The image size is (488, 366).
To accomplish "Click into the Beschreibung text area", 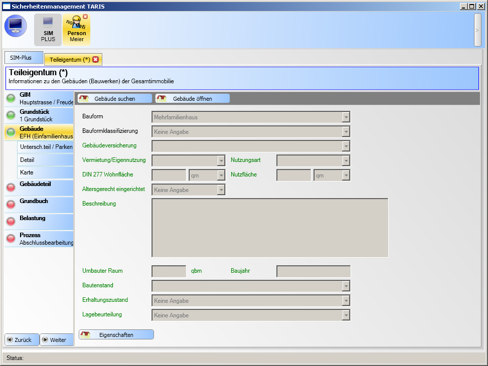I will [x=270, y=228].
